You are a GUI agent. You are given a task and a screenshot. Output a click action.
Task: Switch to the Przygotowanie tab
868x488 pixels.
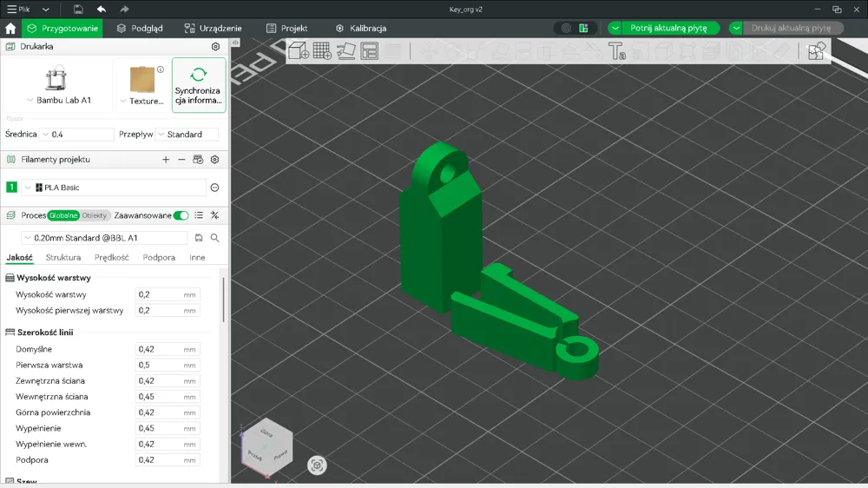62,29
